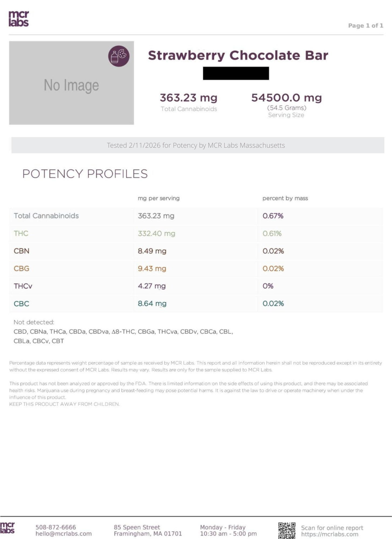Image resolution: width=392 pixels, height=539 pixels.
Task: Click the QR code for online report
Action: 287,530
